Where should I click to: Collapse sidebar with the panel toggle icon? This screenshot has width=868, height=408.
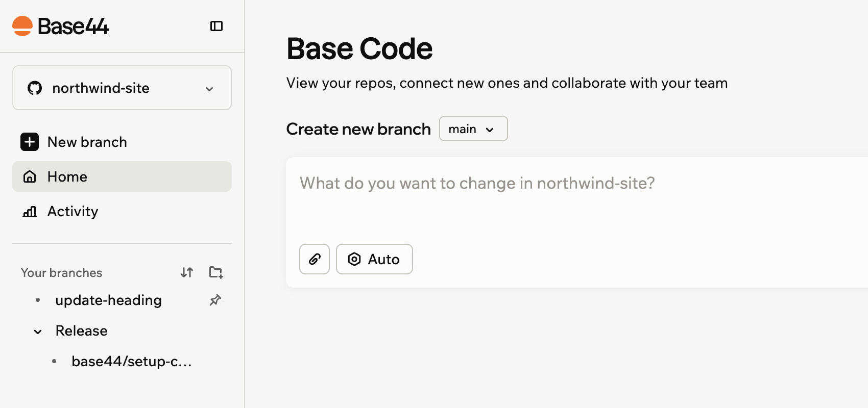click(x=216, y=26)
